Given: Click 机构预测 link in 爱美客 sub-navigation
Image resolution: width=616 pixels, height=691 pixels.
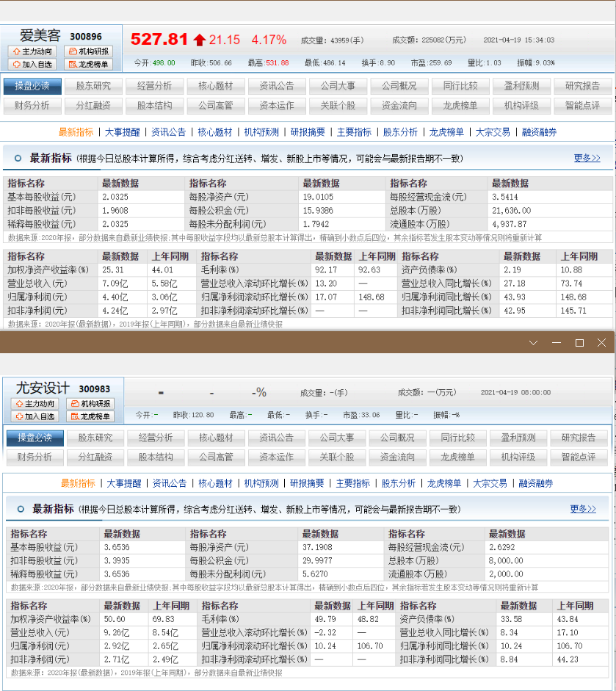Looking at the screenshot, I should 261,132.
